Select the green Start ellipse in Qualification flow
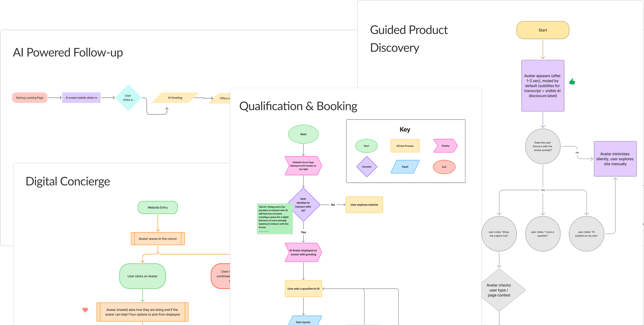 [x=303, y=134]
